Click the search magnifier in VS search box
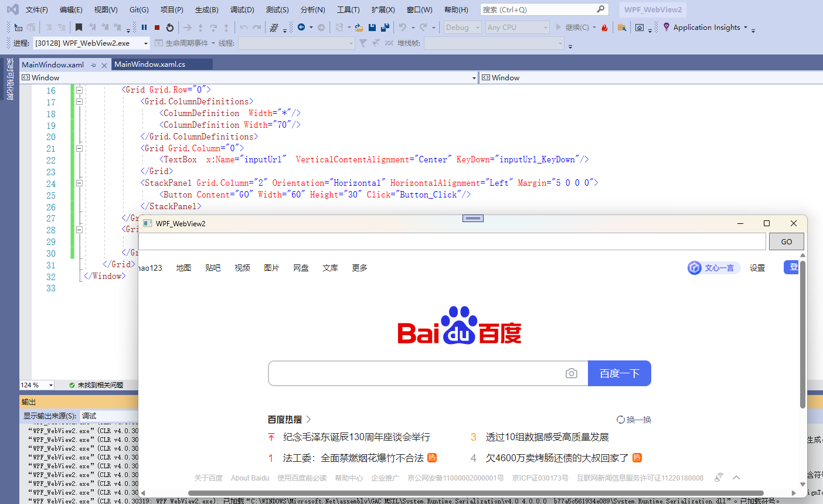This screenshot has width=823, height=504. tap(600, 9)
